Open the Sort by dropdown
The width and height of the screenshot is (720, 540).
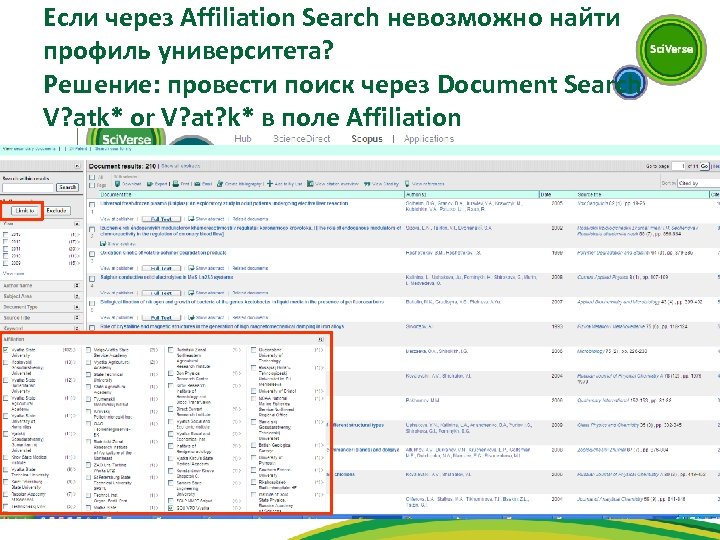pos(698,183)
